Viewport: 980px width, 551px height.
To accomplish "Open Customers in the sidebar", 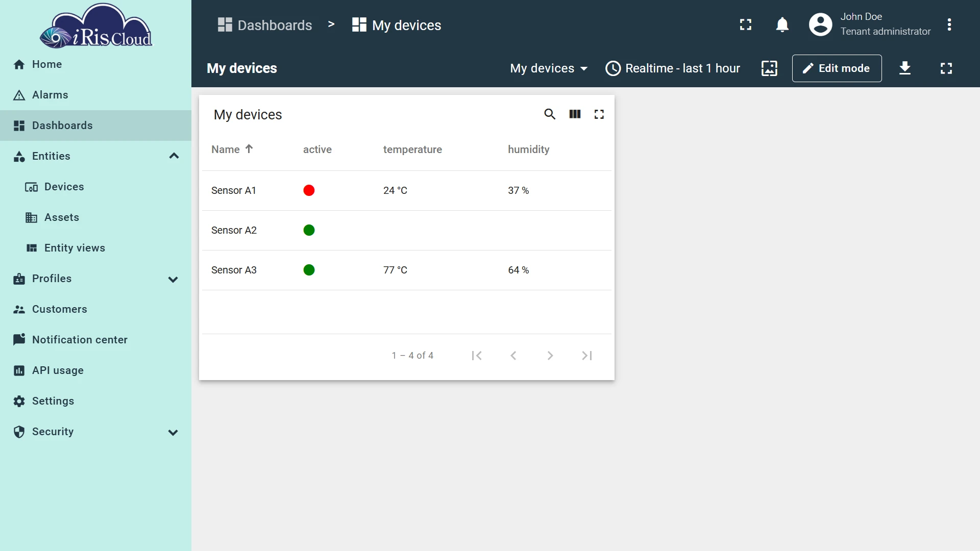I will (x=95, y=309).
